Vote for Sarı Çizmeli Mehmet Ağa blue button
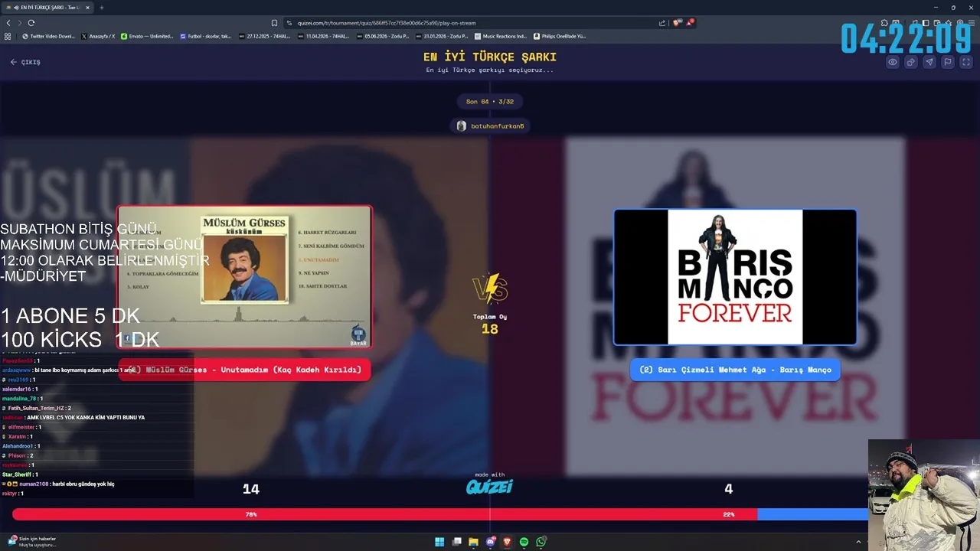This screenshot has width=980, height=551. click(735, 370)
